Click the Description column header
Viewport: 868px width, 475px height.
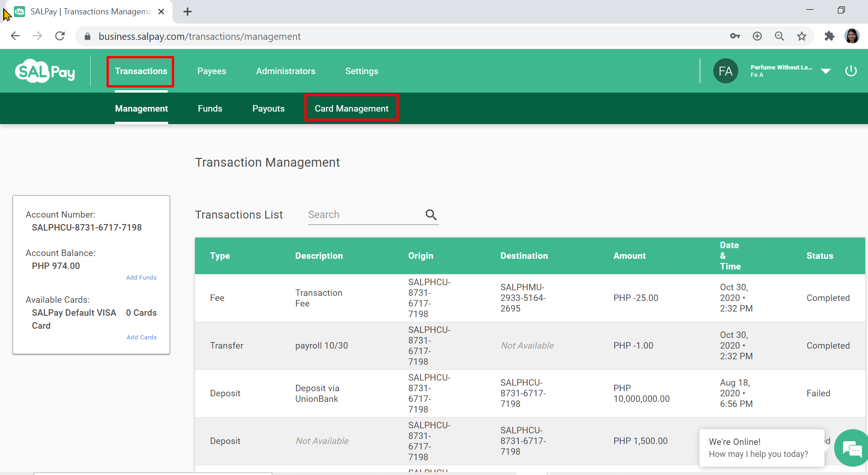319,256
